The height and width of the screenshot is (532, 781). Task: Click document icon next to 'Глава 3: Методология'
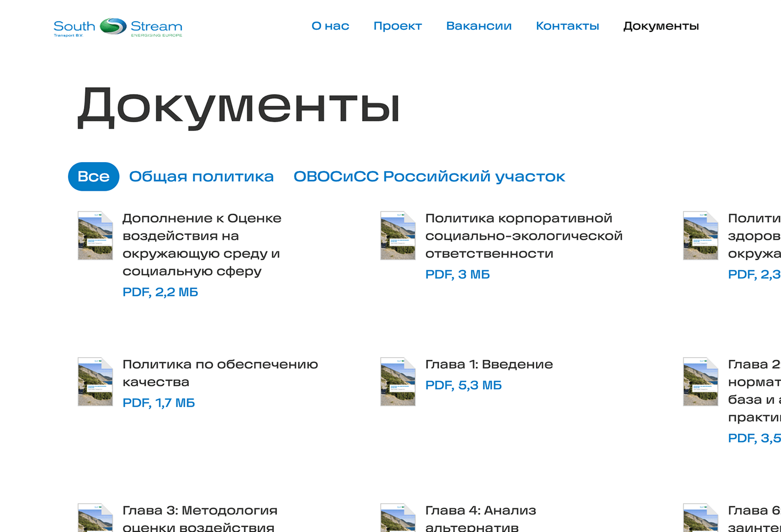[x=95, y=518]
